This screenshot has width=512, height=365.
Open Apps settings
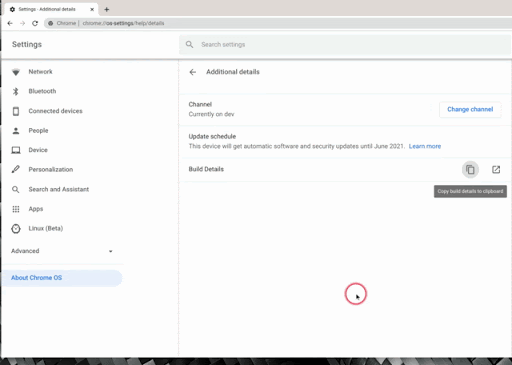pos(36,209)
